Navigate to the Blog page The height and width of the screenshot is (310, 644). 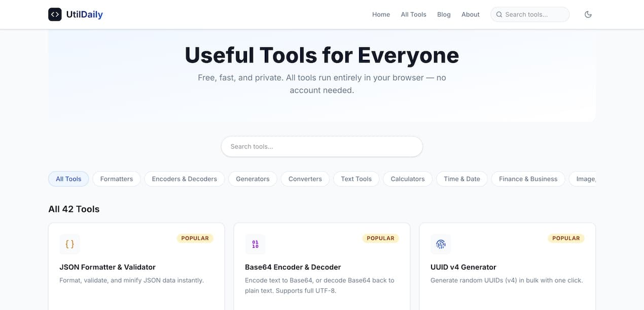coord(444,14)
